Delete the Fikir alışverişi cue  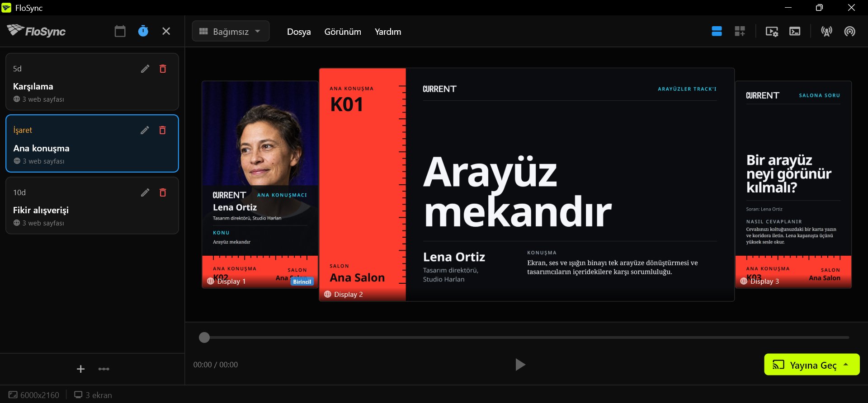163,192
